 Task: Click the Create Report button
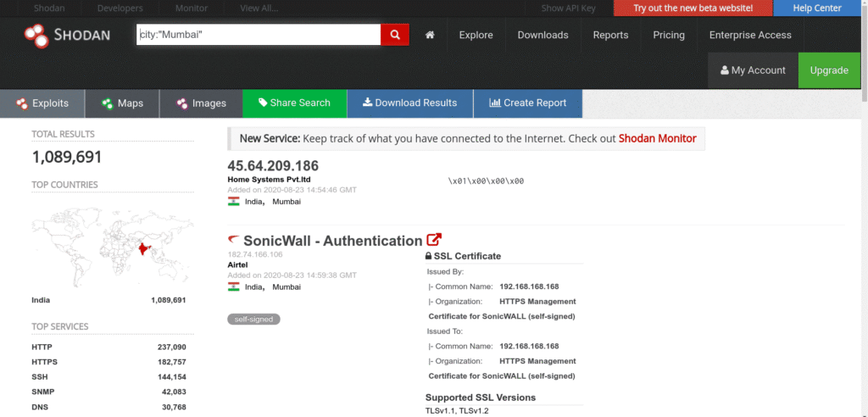528,103
